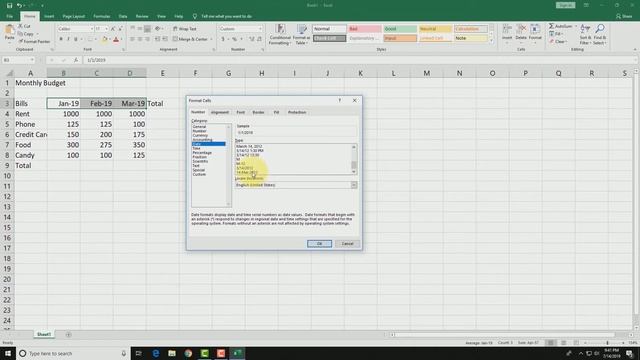Click the red Font Color icon
640x360 pixels.
(116, 39)
